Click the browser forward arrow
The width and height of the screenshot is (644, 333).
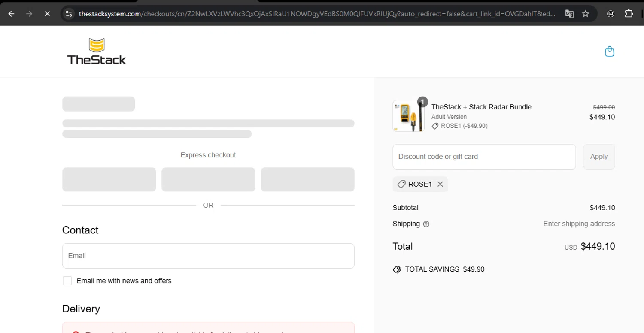coord(29,14)
